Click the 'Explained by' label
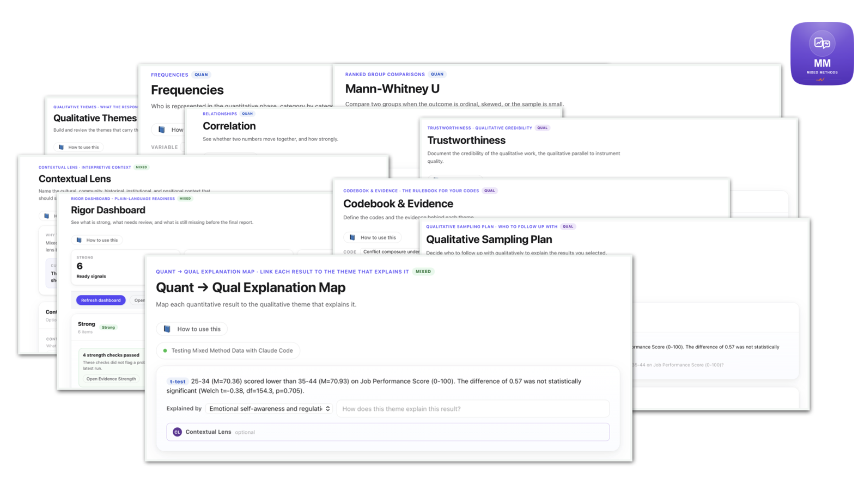 (x=184, y=409)
